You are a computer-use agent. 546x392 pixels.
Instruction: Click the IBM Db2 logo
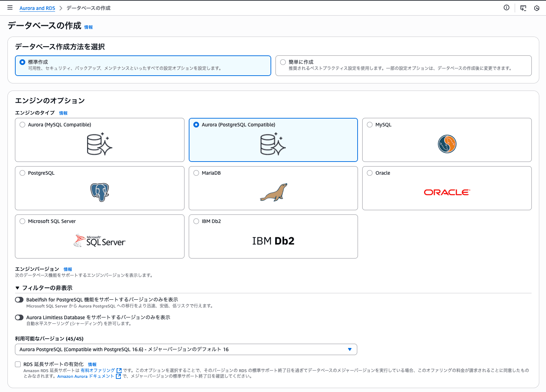point(273,240)
